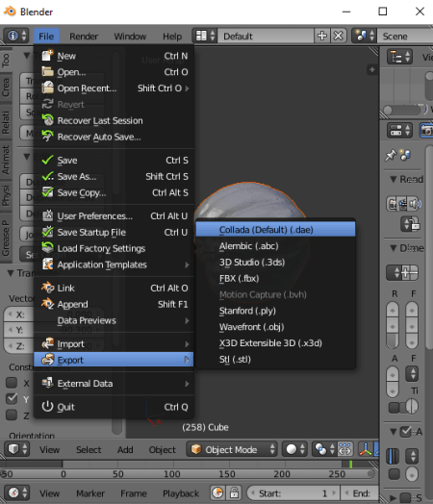Pin the properties context

(x=391, y=155)
